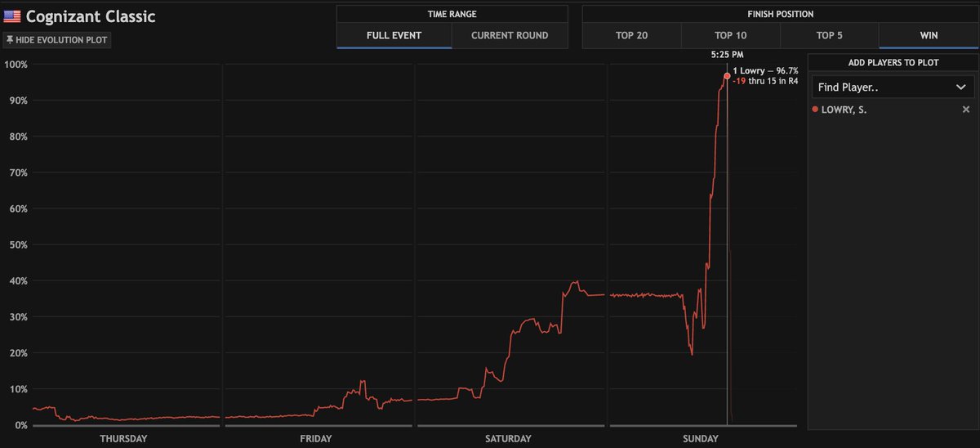Click the Find Player dropdown chevron

pyautogui.click(x=960, y=87)
